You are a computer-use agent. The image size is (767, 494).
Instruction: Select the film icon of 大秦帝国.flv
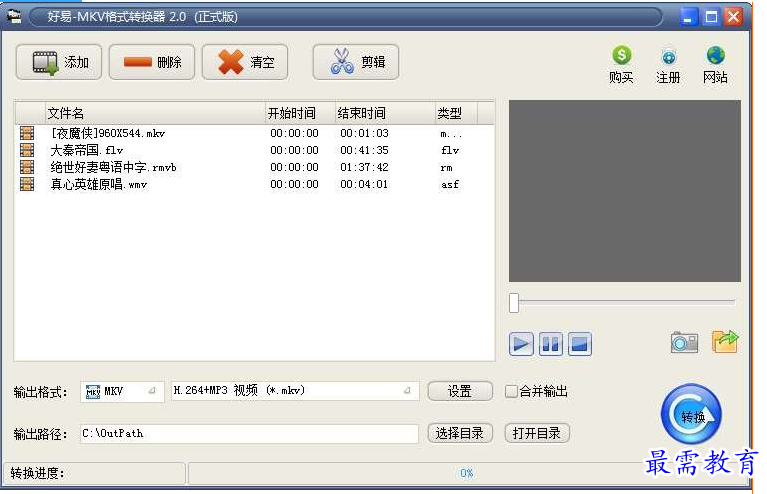pyautogui.click(x=27, y=150)
